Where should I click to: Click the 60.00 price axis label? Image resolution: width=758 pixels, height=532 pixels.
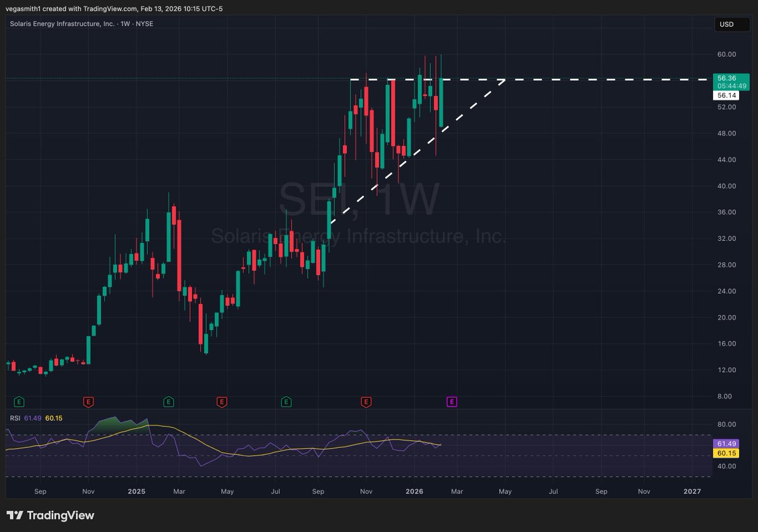728,54
